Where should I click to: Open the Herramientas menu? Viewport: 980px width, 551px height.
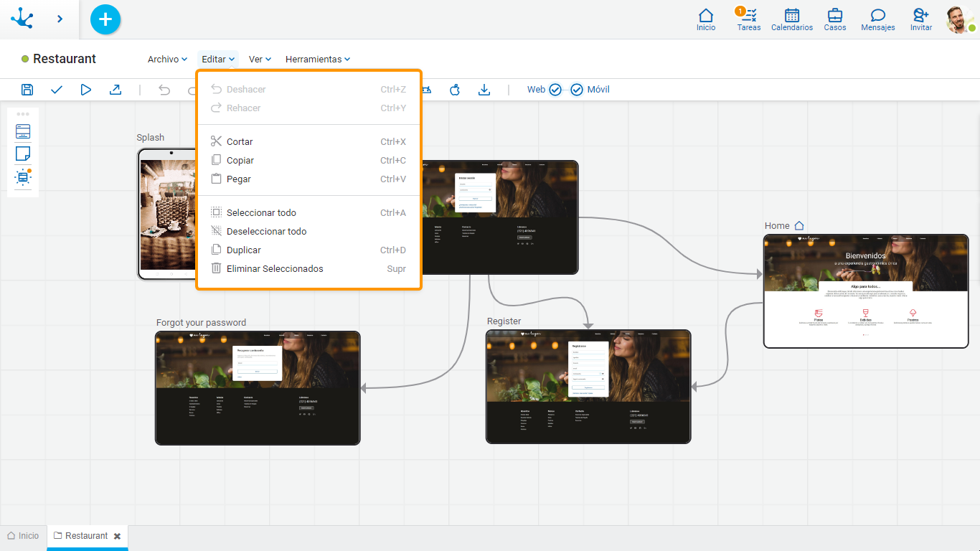318,60
